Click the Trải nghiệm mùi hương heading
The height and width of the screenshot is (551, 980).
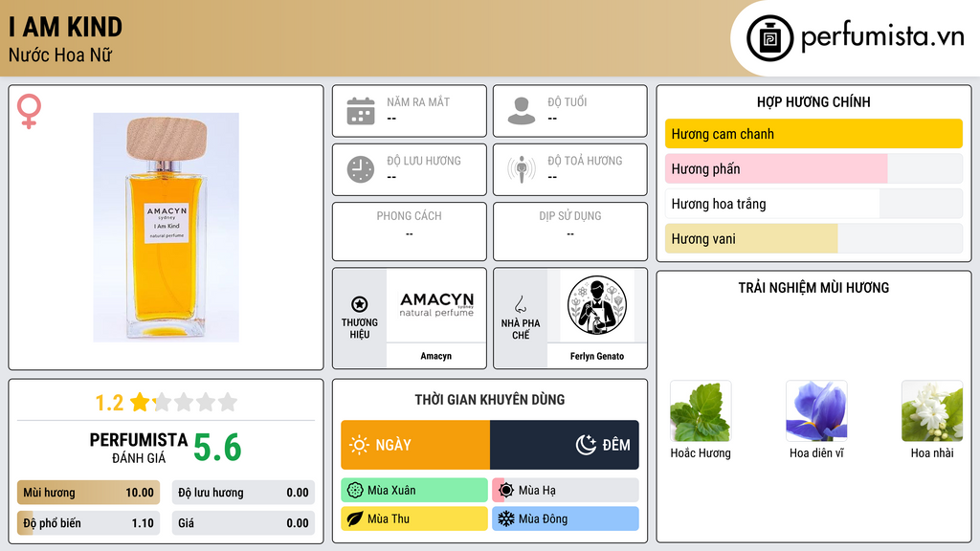tap(813, 288)
